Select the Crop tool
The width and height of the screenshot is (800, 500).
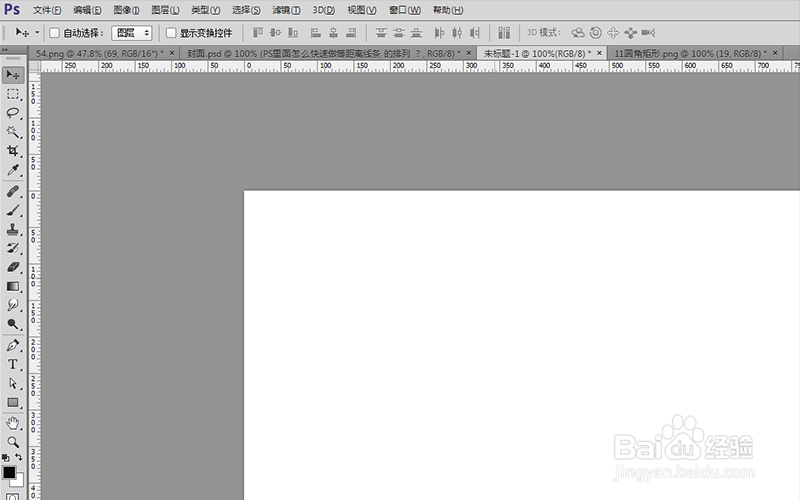(x=13, y=151)
